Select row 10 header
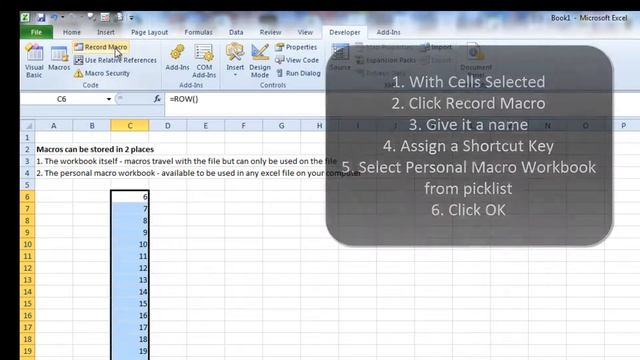The width and height of the screenshot is (640, 360). 27,244
